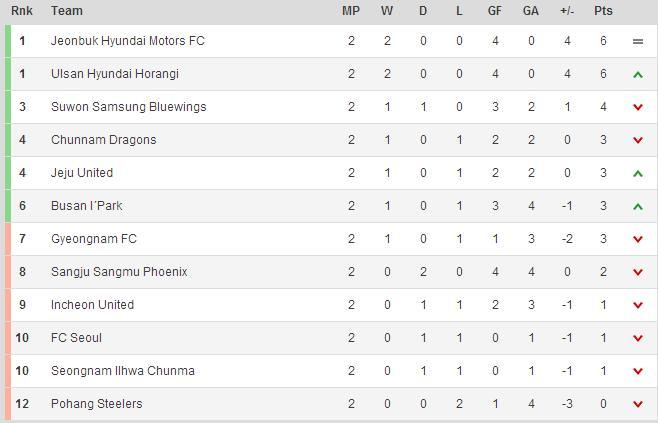Open Seongnam Ilhwa Chunma team page
Image resolution: width=658 pixels, height=423 pixels.
coord(123,371)
